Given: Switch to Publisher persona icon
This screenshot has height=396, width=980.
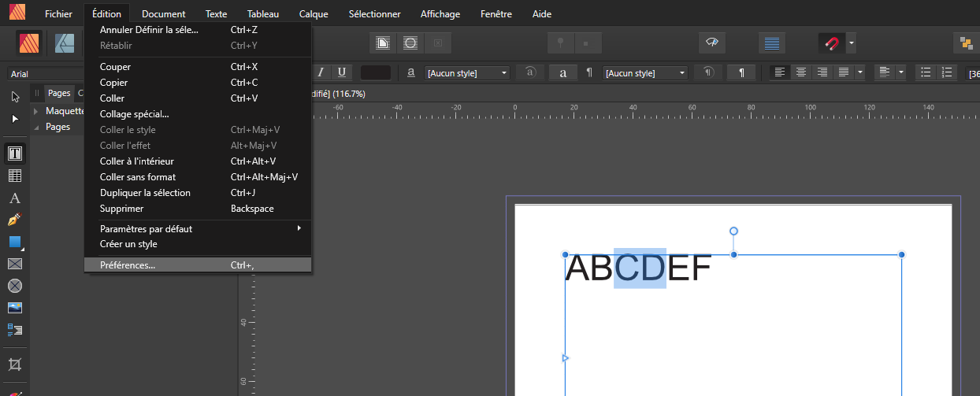Looking at the screenshot, I should pyautogui.click(x=30, y=43).
